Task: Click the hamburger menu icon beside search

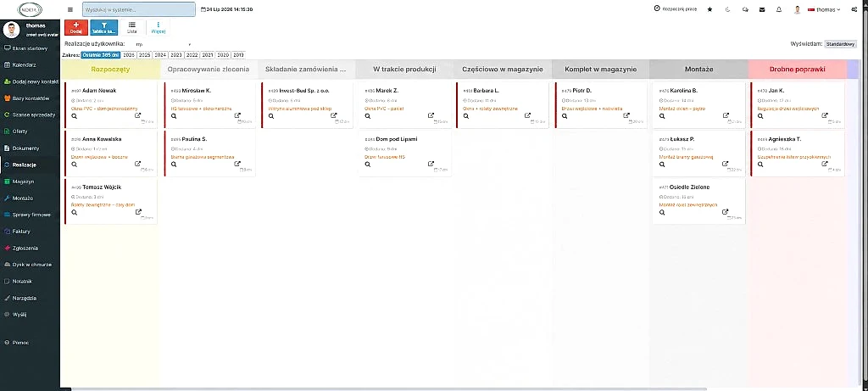Action: (70, 9)
